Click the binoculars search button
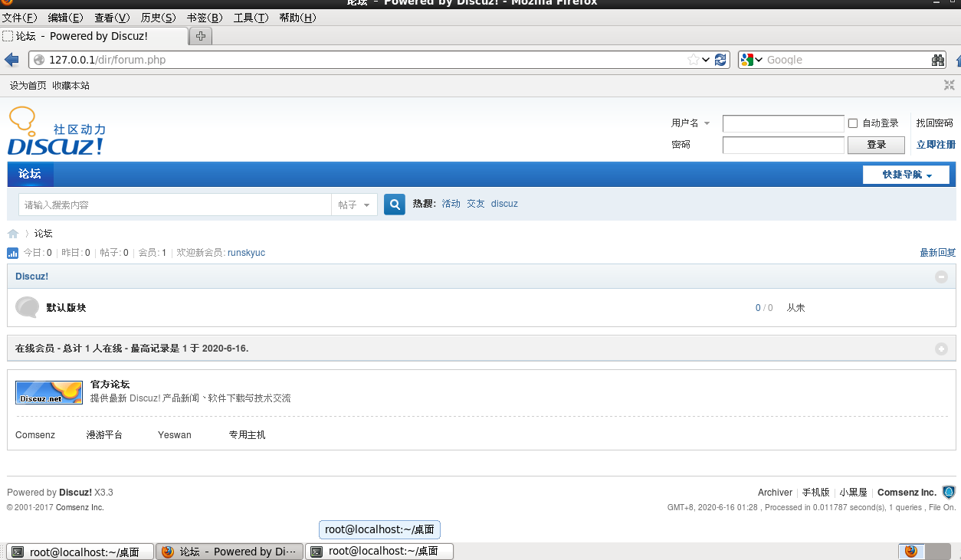 tap(938, 60)
